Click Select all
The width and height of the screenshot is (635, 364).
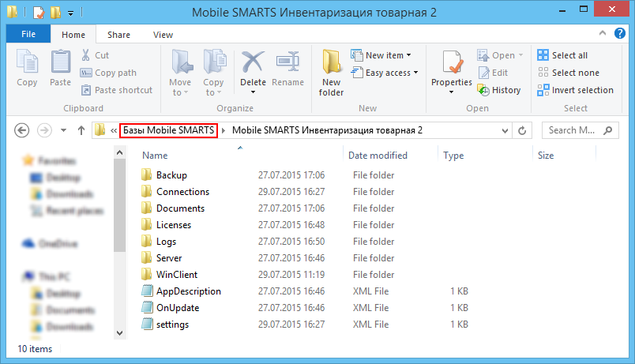pos(562,55)
